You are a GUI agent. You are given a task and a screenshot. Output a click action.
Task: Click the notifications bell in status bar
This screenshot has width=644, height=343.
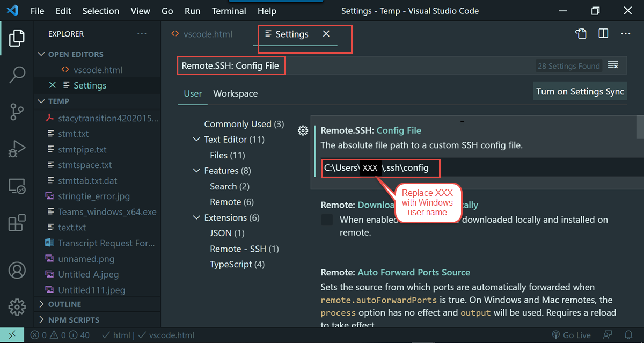(x=628, y=334)
